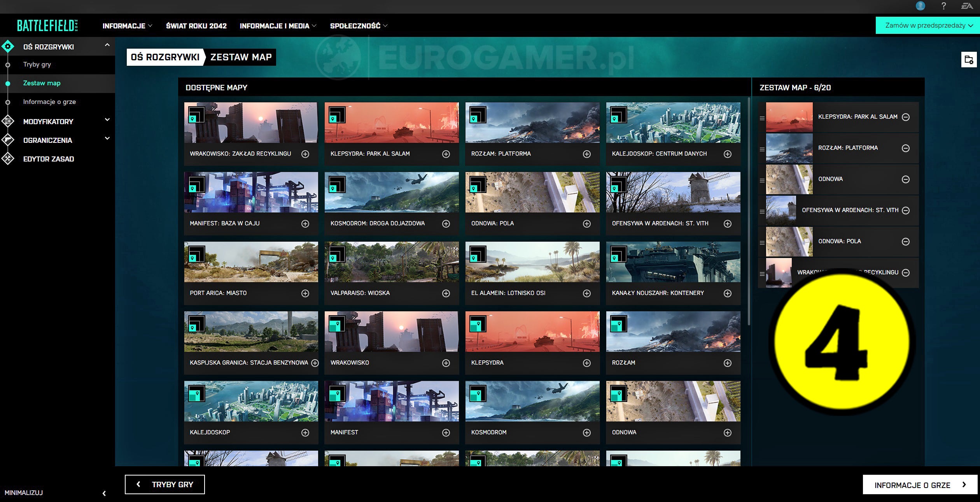The width and height of the screenshot is (980, 502).
Task: Add full Kalejdoskop map via plus icon
Action: click(305, 433)
